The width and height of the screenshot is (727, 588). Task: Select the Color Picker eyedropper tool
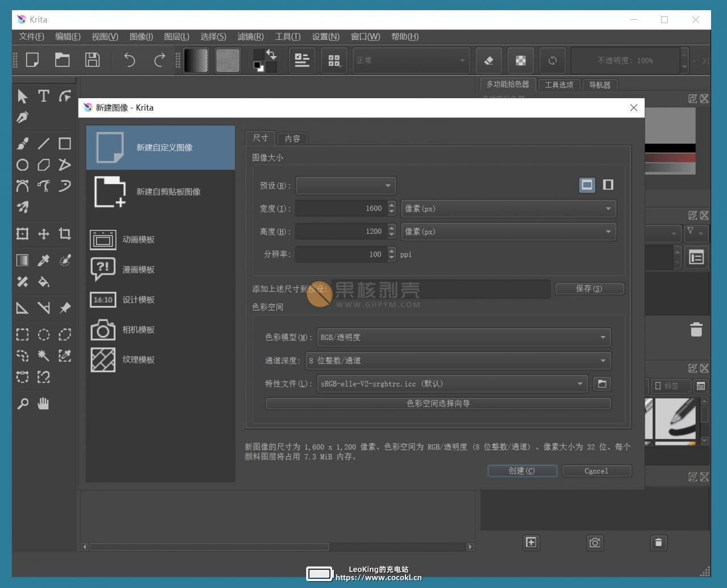tap(44, 261)
